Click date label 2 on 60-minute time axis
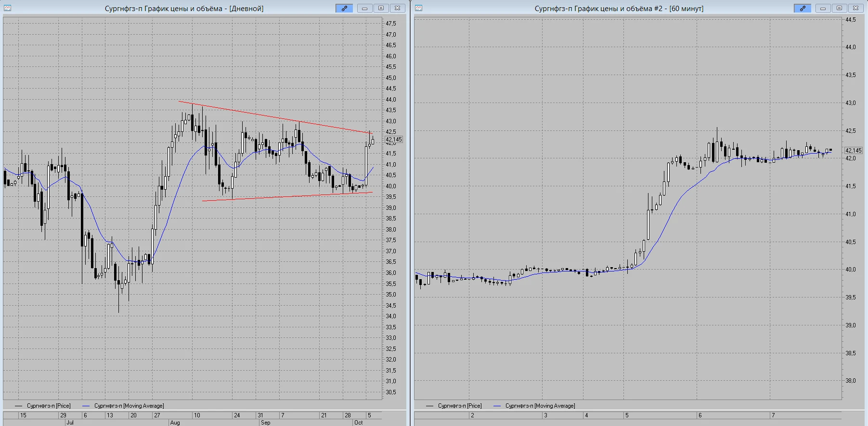 (472, 415)
